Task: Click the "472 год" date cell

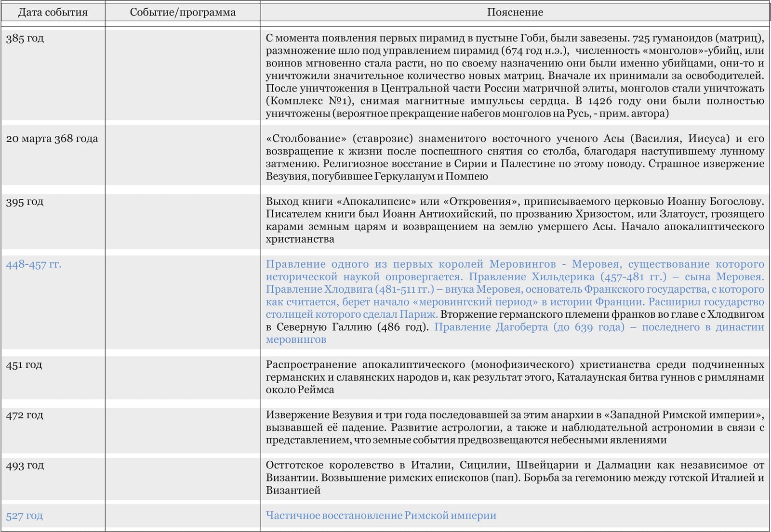Action: coord(25,415)
